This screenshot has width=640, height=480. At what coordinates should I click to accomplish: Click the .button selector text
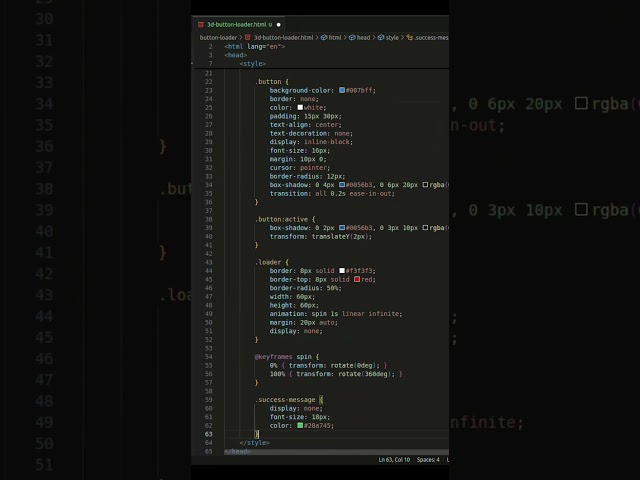coord(268,82)
